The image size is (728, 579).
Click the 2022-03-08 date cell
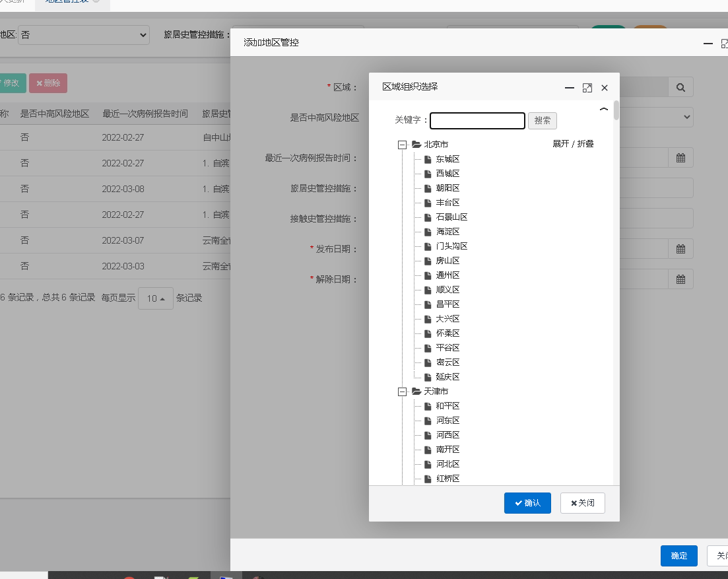pyautogui.click(x=123, y=189)
